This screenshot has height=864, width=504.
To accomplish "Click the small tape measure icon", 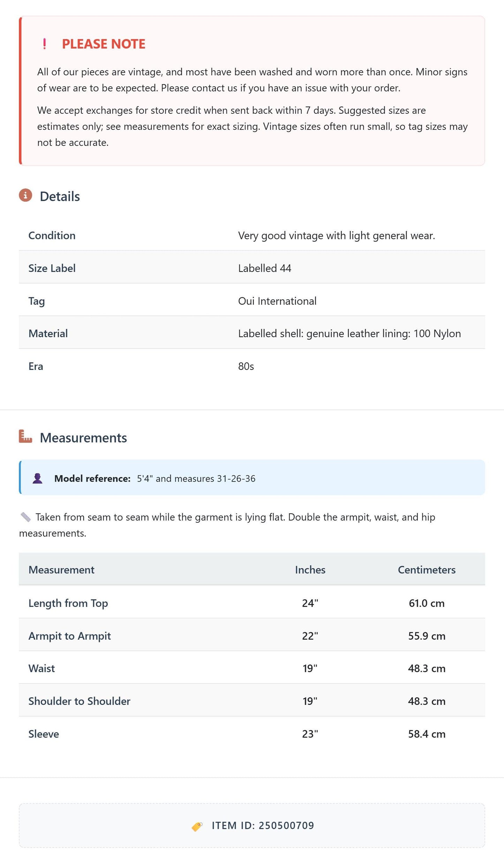I will pos(25,517).
